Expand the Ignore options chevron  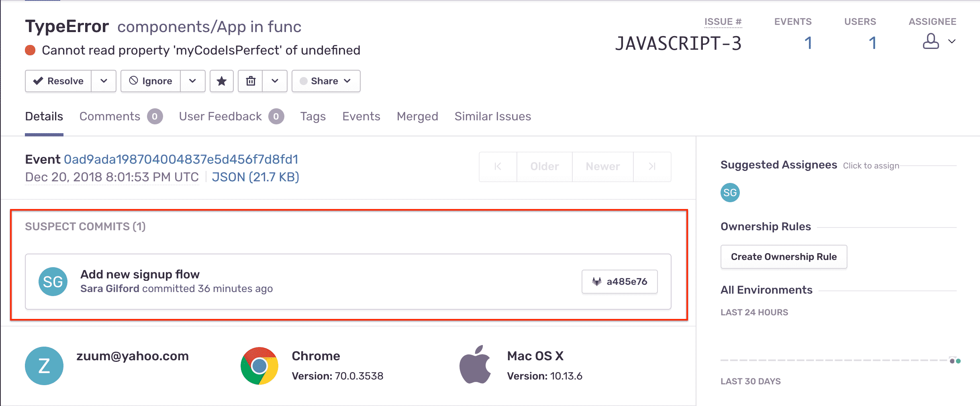(193, 81)
